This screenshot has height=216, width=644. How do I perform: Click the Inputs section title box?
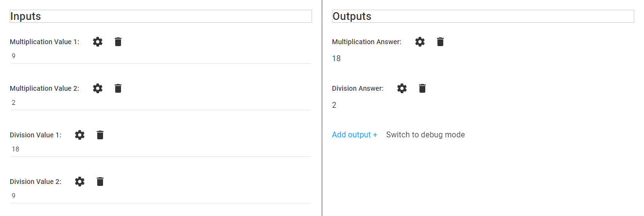[160, 17]
